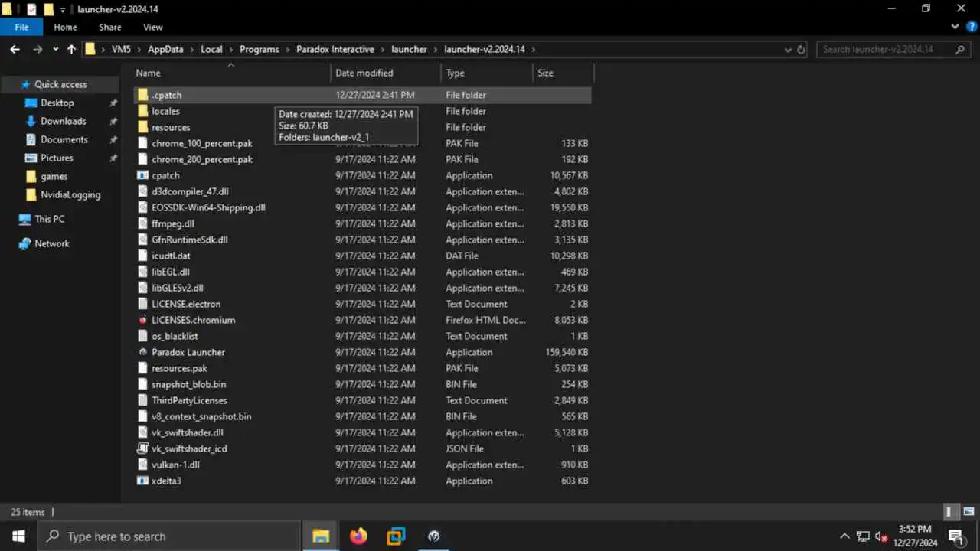
Task: Switch to the View ribbon tab
Action: 153,27
